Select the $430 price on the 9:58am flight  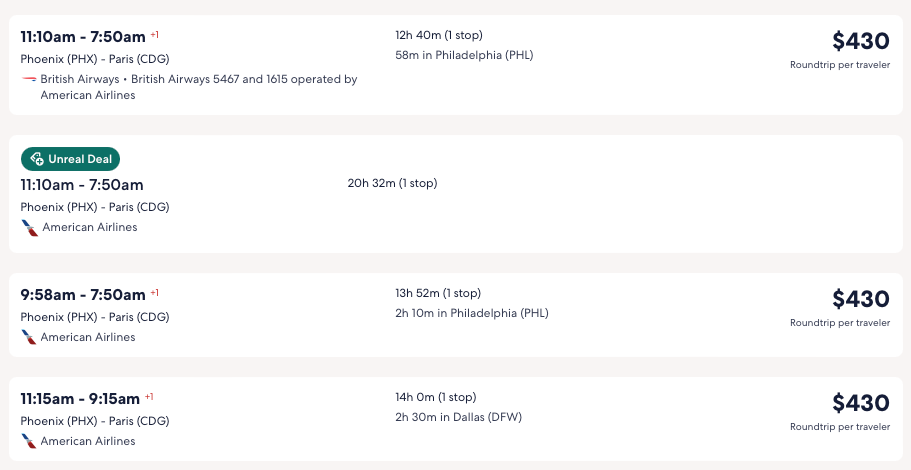tap(860, 299)
